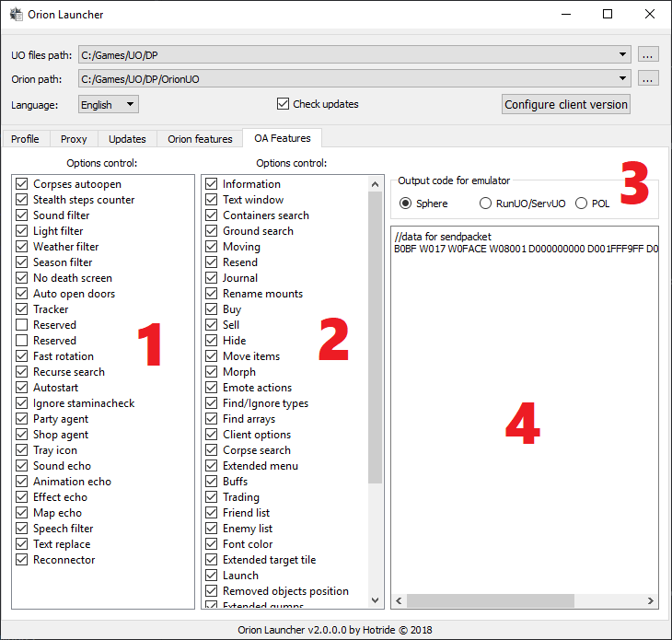
Task: Click the options list scroll down arrow
Action: 375,600
